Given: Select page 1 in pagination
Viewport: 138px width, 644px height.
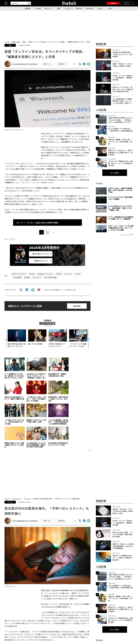Looking at the screenshot, I should pyautogui.click(x=41, y=232).
